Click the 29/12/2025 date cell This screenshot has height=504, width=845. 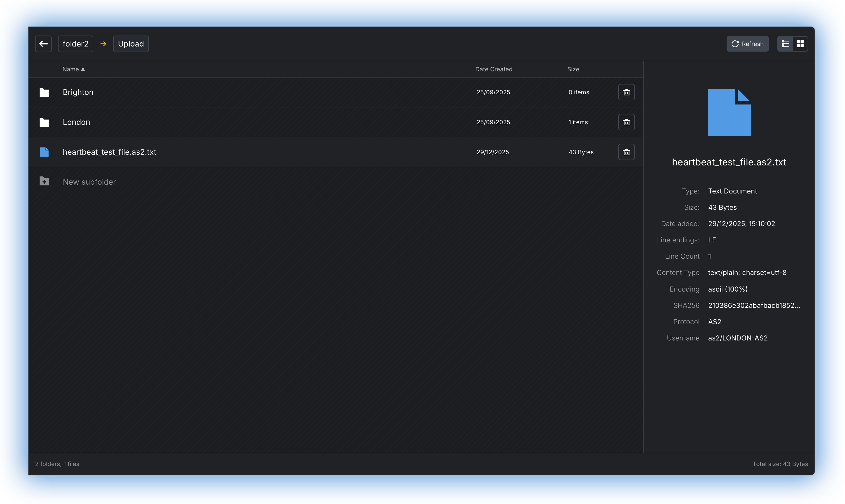(492, 152)
